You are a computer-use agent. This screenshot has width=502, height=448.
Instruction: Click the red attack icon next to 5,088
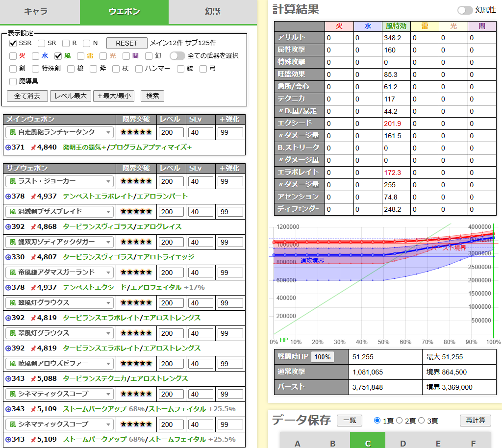[33, 378]
